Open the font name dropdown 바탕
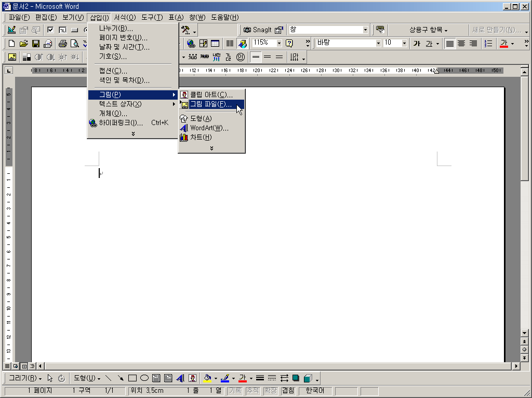 pos(378,44)
